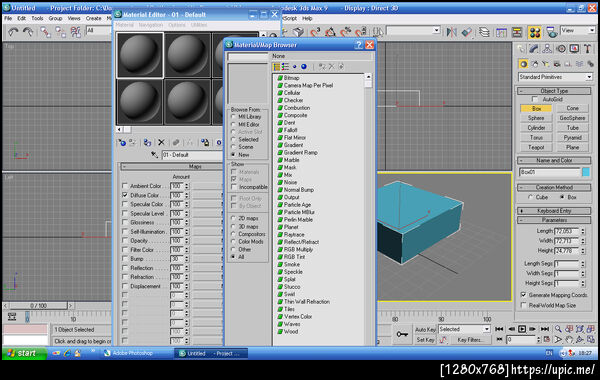Switch to the Hierarchy panel icon

tap(547, 49)
